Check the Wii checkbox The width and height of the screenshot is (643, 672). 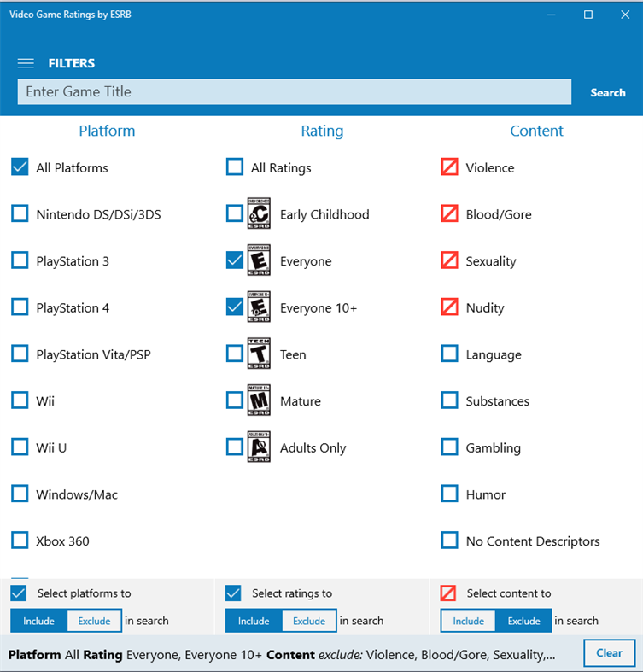point(20,400)
